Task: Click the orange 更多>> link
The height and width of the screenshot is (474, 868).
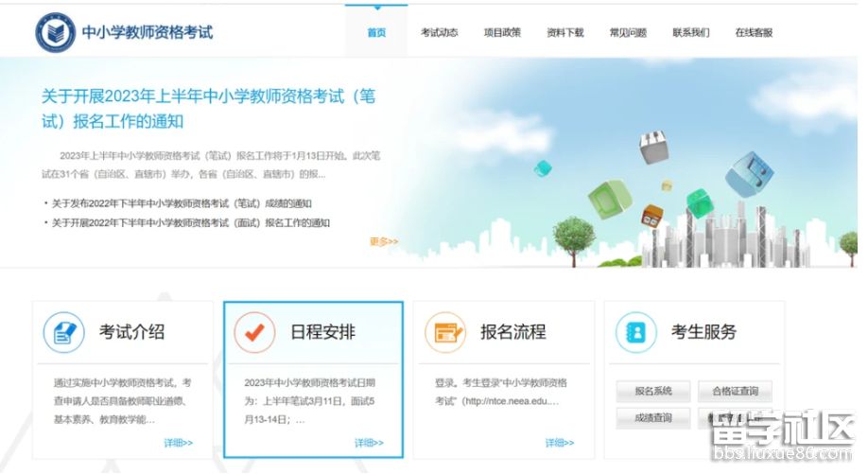Action: point(384,241)
